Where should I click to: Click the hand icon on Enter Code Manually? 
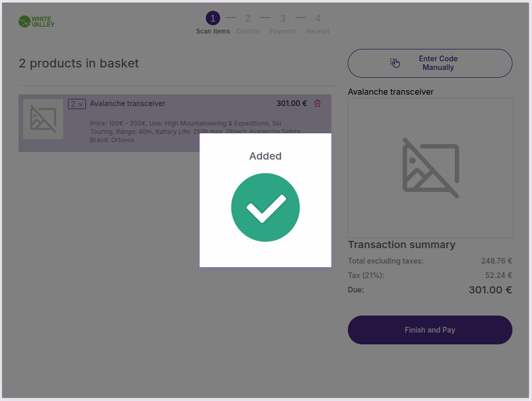click(x=395, y=63)
